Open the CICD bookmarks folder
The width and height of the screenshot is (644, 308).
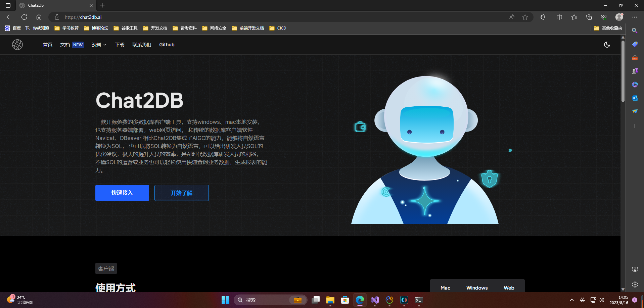(278, 28)
